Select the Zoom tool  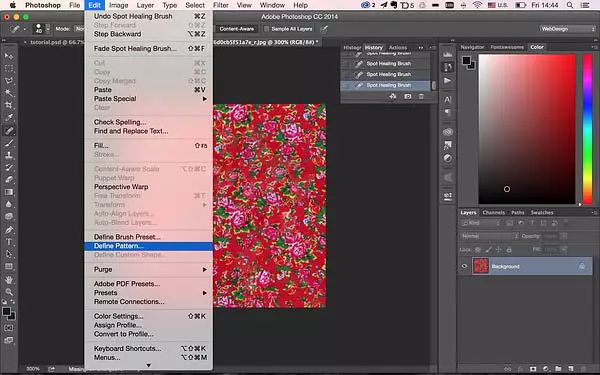pyautogui.click(x=9, y=292)
